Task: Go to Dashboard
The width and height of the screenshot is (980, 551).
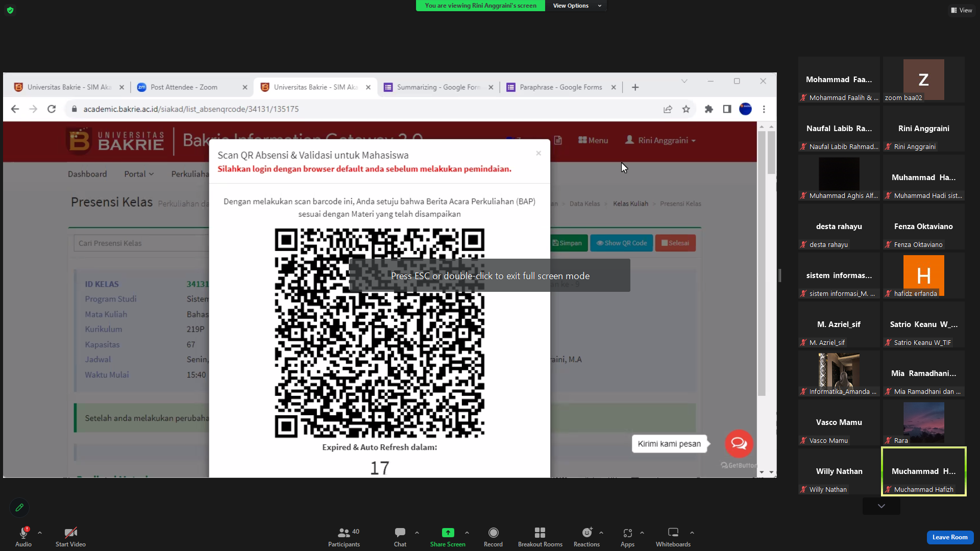Action: tap(87, 174)
